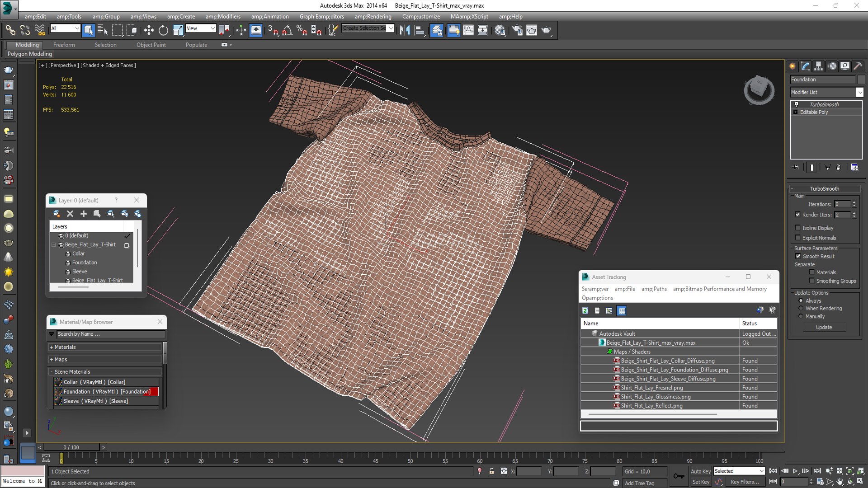Click the Auto Key button
868x488 pixels.
coord(700,471)
